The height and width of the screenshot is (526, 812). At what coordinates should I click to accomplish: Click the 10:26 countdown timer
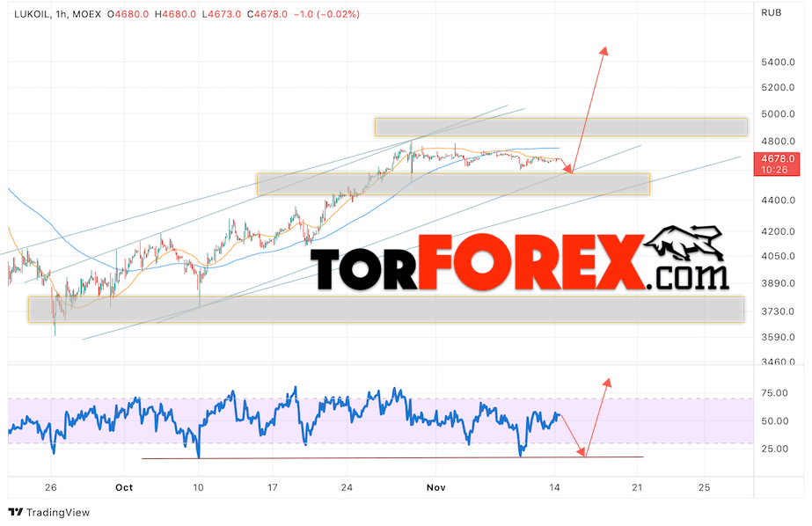775,170
